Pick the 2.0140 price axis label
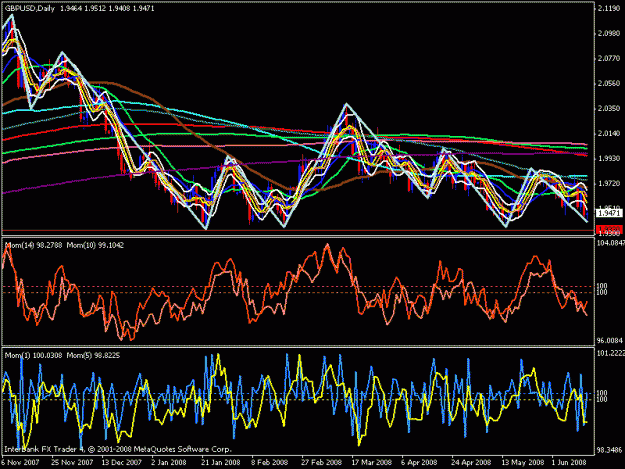 609,133
